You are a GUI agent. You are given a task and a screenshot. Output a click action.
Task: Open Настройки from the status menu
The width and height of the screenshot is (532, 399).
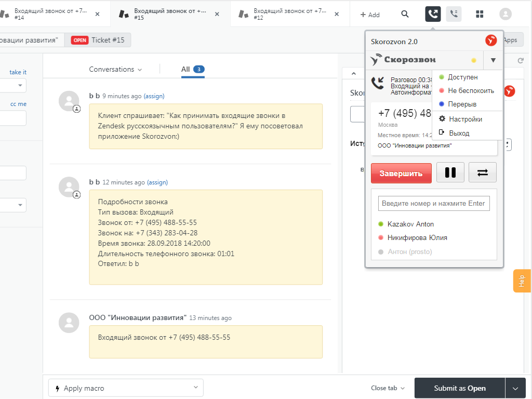point(465,119)
